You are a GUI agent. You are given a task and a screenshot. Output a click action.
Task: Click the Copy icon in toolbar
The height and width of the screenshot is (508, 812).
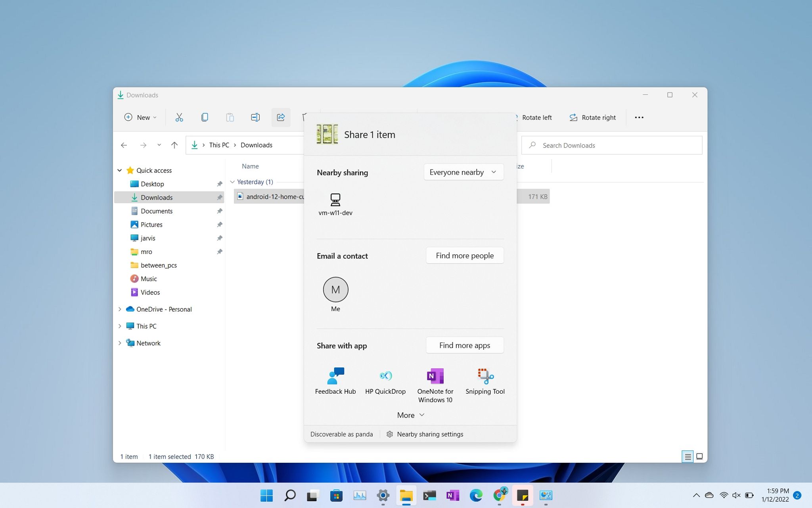[205, 117]
